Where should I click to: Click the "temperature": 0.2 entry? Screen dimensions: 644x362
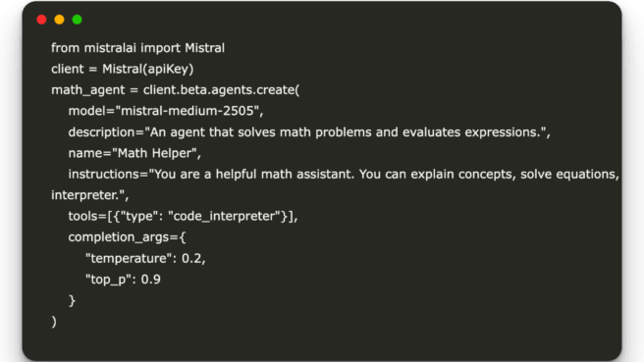145,258
